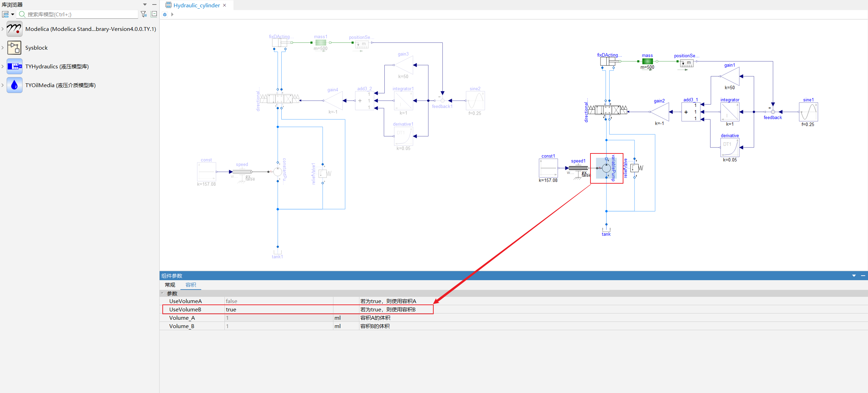Expand the TYHydraulics library node

pos(3,66)
